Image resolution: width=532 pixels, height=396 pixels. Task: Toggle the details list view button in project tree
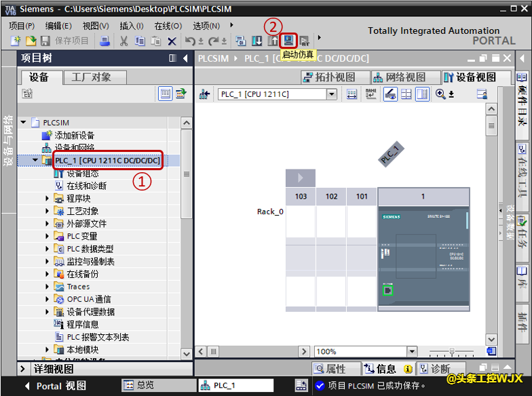click(x=165, y=94)
